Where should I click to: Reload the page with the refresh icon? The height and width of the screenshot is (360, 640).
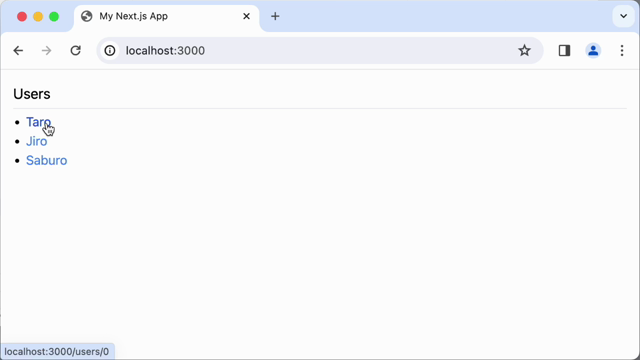[x=76, y=51]
